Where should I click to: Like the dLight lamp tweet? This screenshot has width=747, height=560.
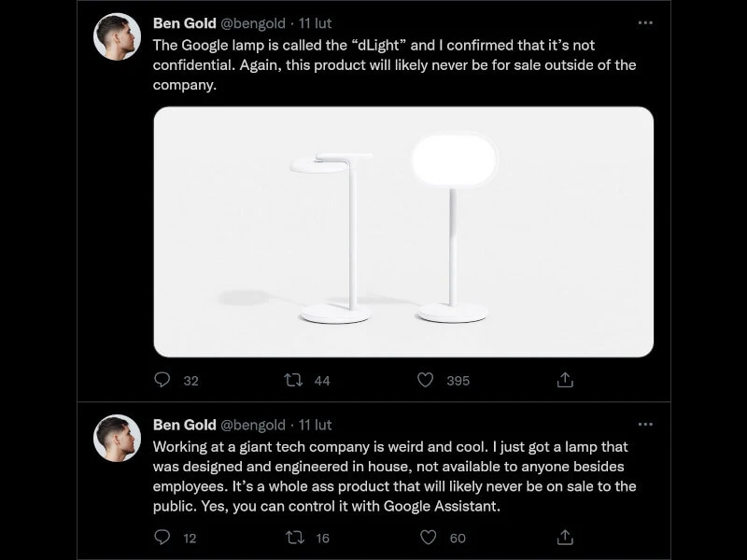(x=426, y=380)
